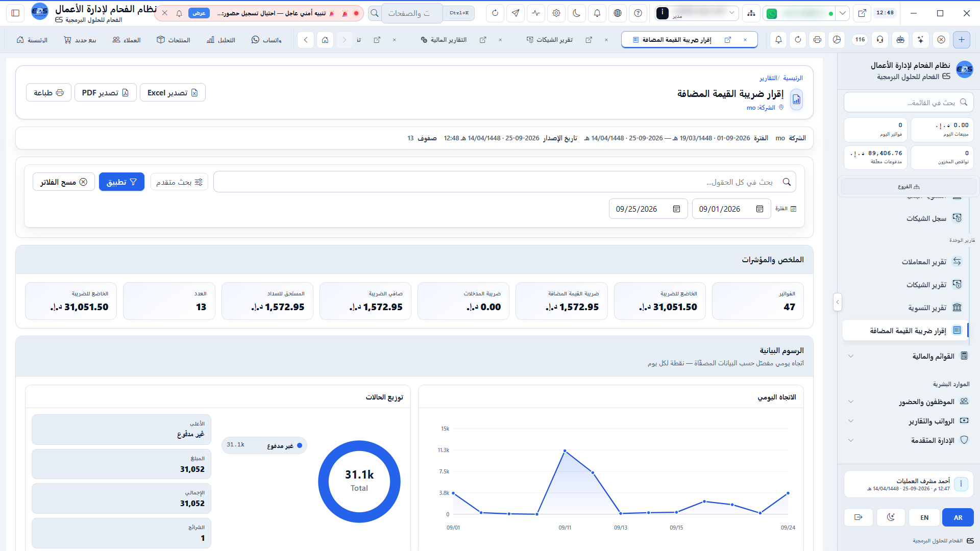The width and height of the screenshot is (980, 551).
Task: Open the send/paper plane icon
Action: (x=516, y=13)
